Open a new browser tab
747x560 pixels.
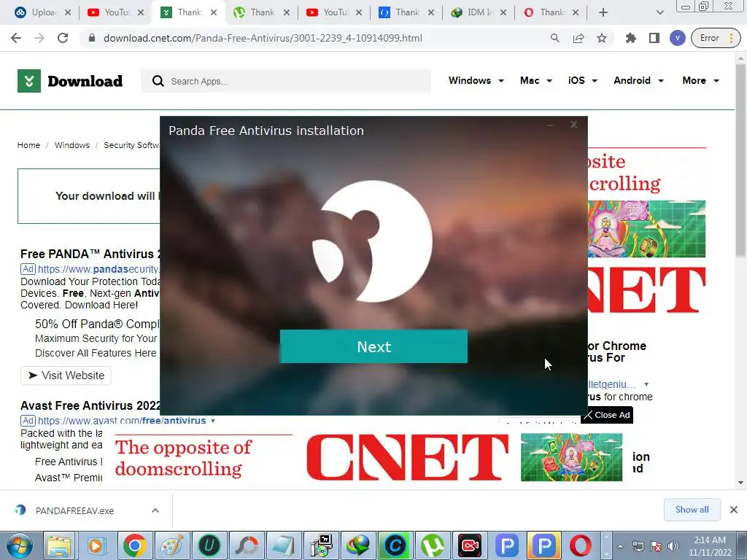[x=603, y=12]
